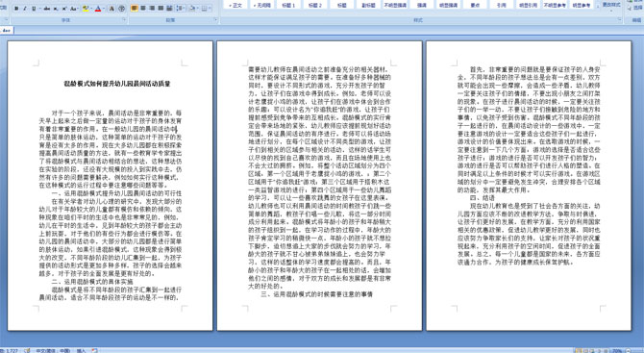The height and width of the screenshot is (353, 644).
Task: Open the line spacing dropdown
Action: click(x=180, y=8)
